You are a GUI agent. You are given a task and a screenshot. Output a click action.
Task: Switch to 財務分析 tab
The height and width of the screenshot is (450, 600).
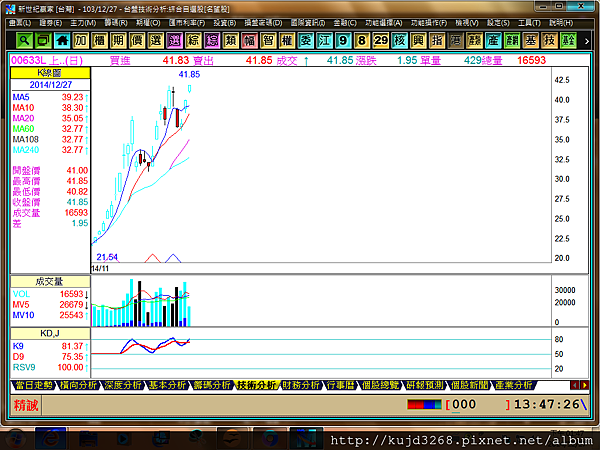coord(300,385)
